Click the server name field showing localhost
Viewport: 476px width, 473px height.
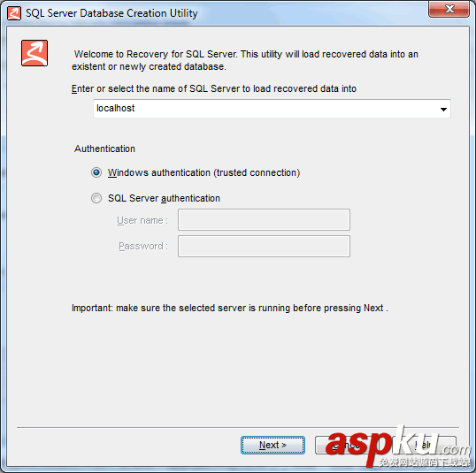point(272,109)
